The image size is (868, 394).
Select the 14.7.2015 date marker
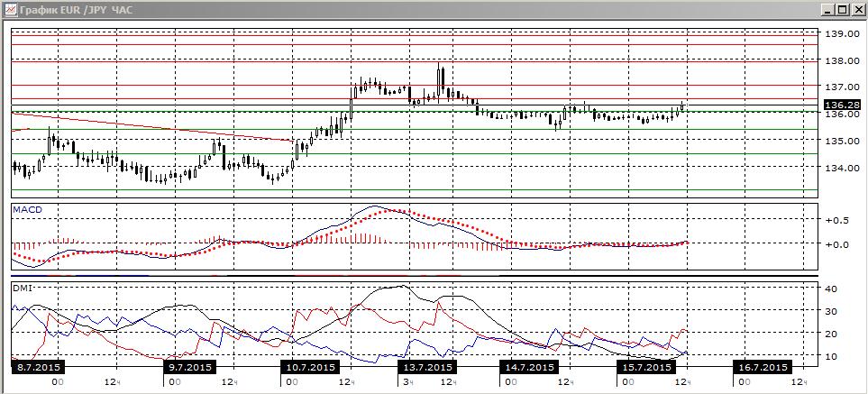(527, 367)
